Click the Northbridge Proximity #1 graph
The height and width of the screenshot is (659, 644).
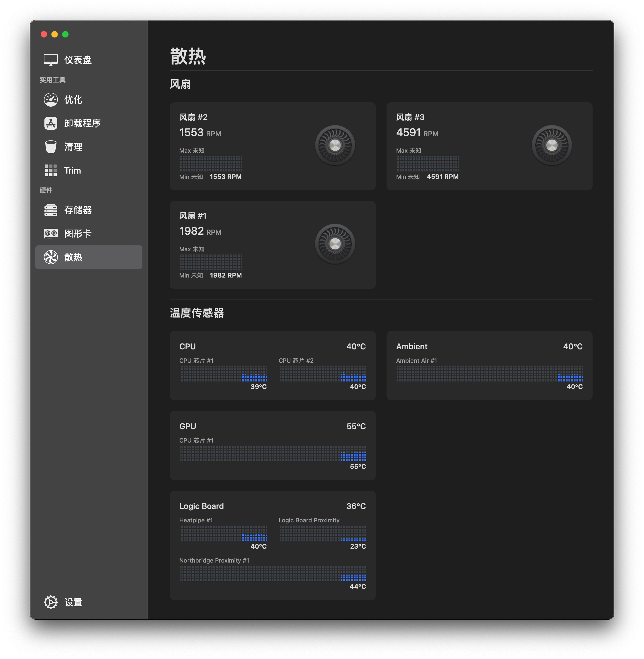(x=273, y=574)
